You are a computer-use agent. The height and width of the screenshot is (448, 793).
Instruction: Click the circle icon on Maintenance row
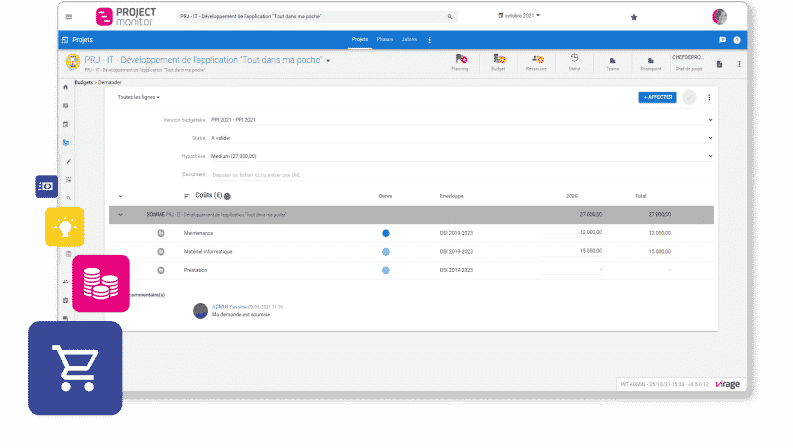coord(161,233)
